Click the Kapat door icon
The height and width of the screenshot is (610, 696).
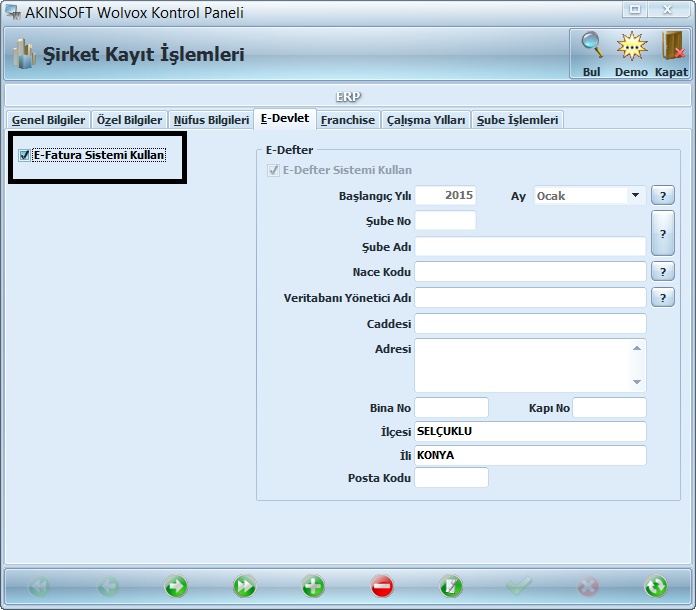coord(672,45)
